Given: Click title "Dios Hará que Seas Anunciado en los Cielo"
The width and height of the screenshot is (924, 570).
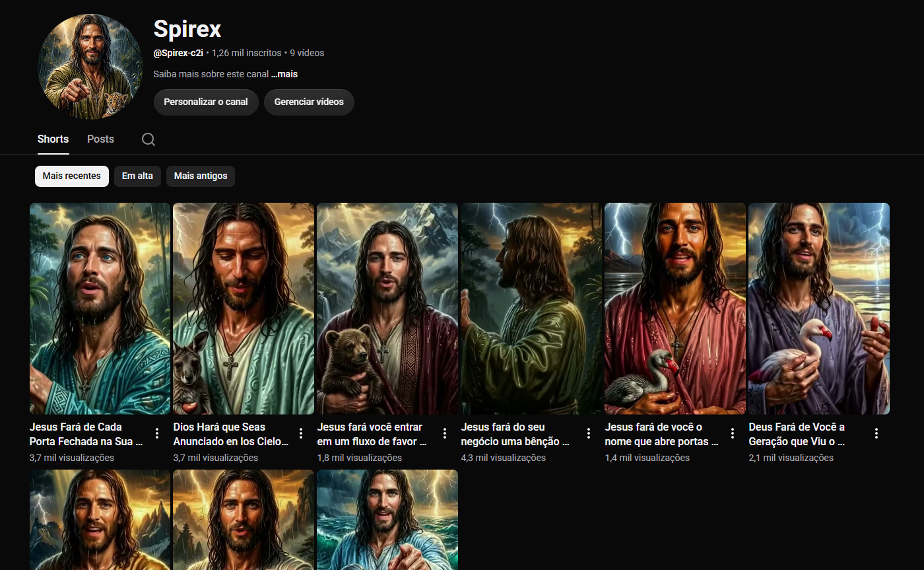Looking at the screenshot, I should [231, 434].
